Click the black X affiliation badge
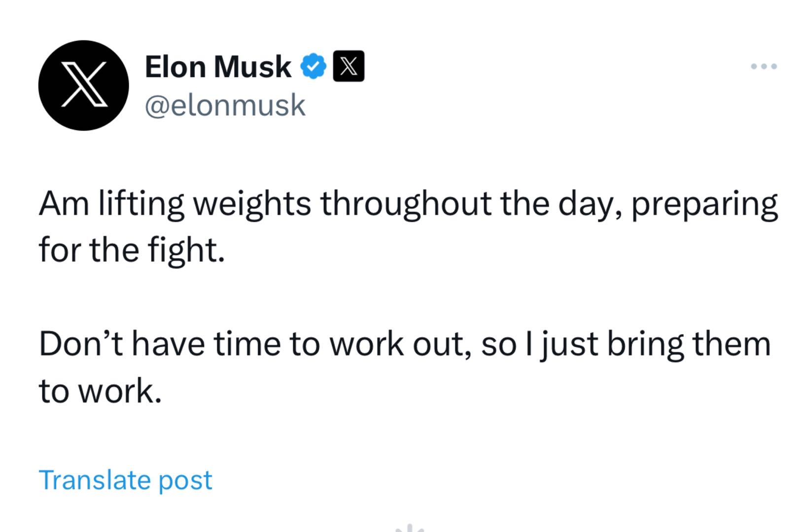Image resolution: width=803 pixels, height=532 pixels. [x=349, y=66]
